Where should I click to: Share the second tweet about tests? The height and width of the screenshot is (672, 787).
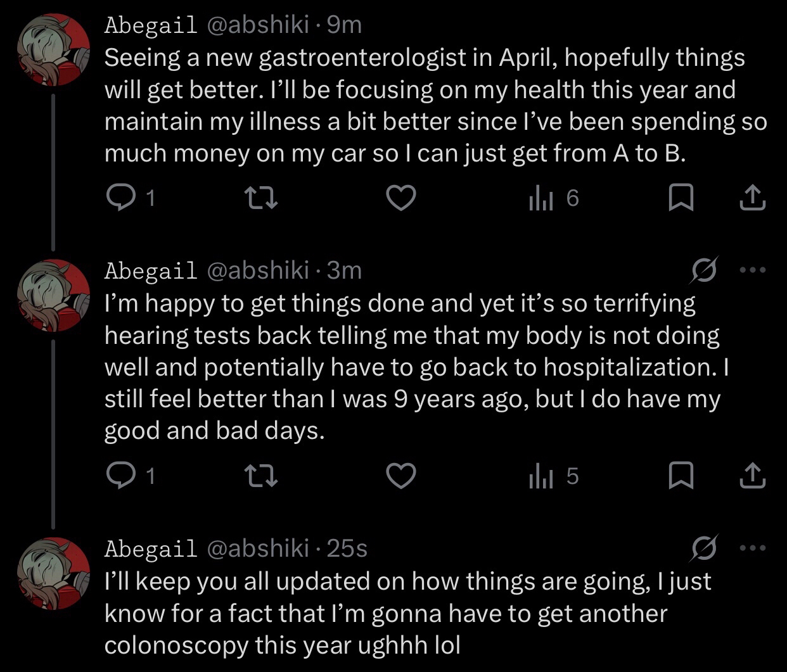pyautogui.click(x=753, y=476)
